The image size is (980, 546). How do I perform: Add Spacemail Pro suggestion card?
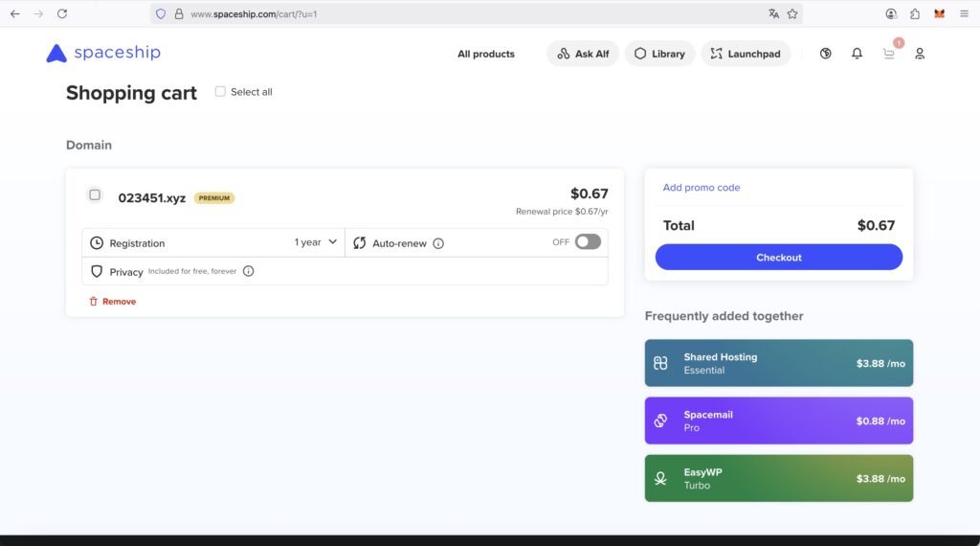click(779, 421)
